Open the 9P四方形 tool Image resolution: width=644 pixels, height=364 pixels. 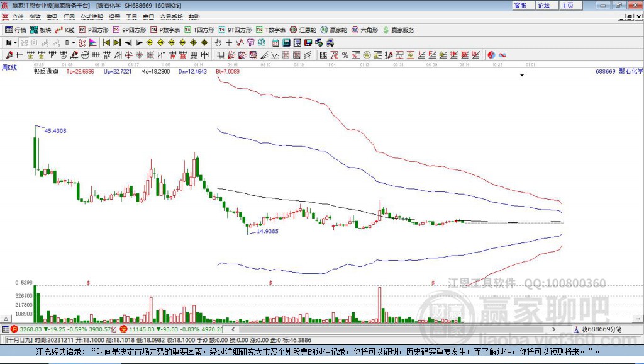point(130,30)
